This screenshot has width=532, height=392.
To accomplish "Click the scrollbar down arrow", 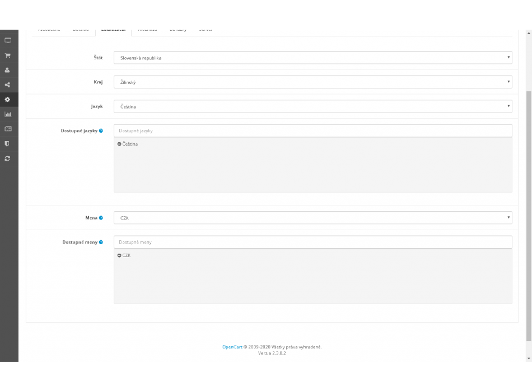I will click(529, 358).
